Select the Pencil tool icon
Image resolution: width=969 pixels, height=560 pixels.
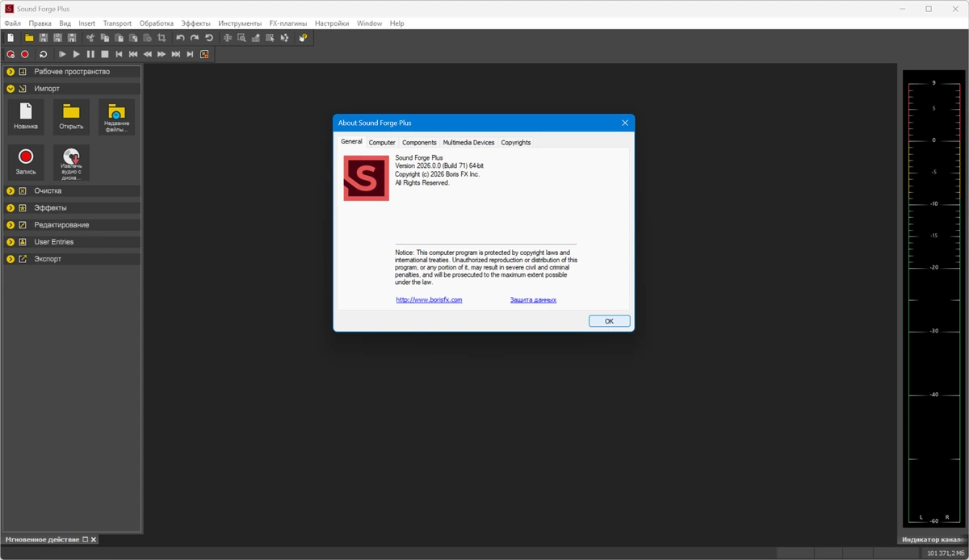tap(256, 38)
